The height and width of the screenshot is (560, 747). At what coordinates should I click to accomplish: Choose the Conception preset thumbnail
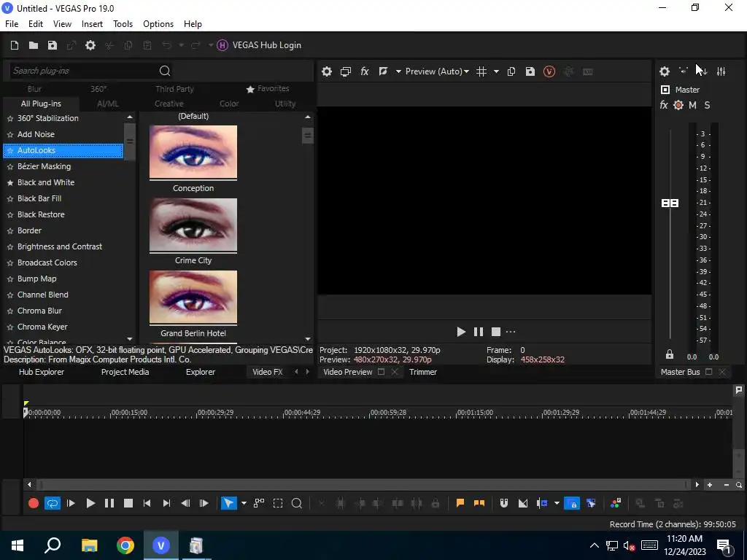tap(193, 152)
